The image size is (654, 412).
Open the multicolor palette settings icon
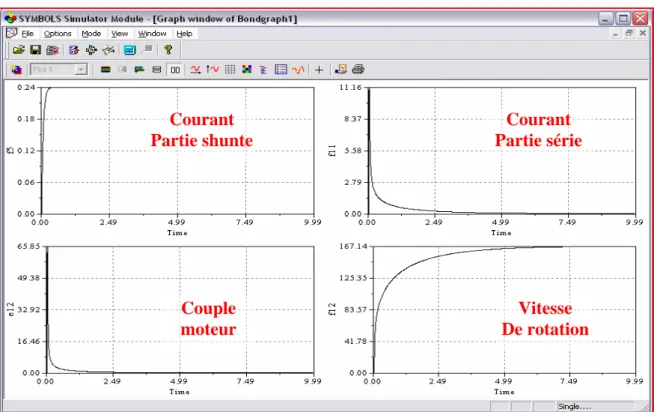coord(247,70)
